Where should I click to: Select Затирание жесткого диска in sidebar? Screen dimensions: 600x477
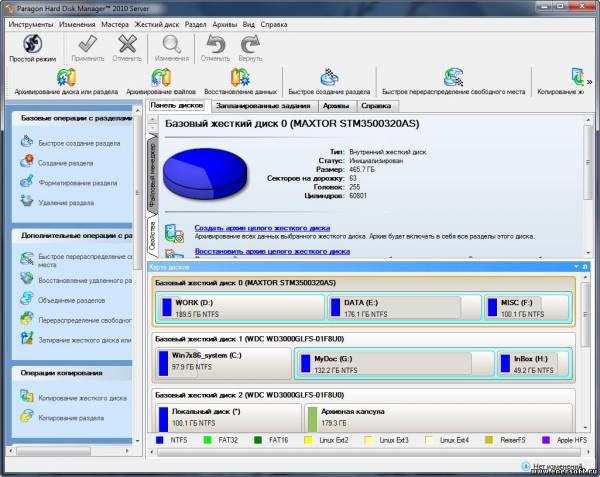click(76, 340)
